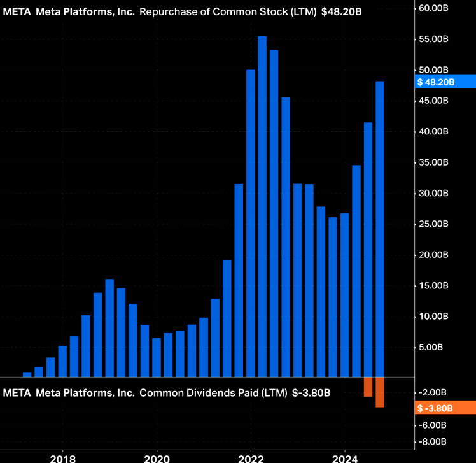This screenshot has width=476, height=463.
Task: Click the 45.00B y-axis label
Action: [433, 101]
